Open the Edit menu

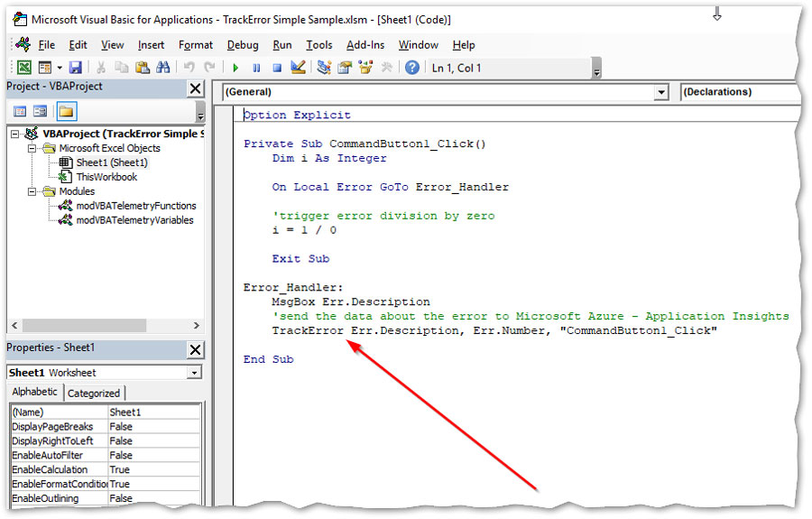pyautogui.click(x=78, y=45)
